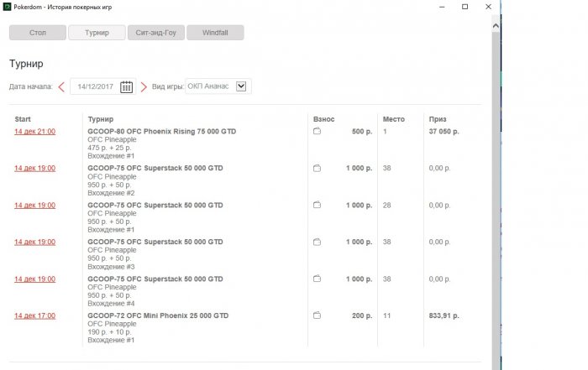The height and width of the screenshot is (370, 588).
Task: Select place value 28
Action: coord(386,206)
